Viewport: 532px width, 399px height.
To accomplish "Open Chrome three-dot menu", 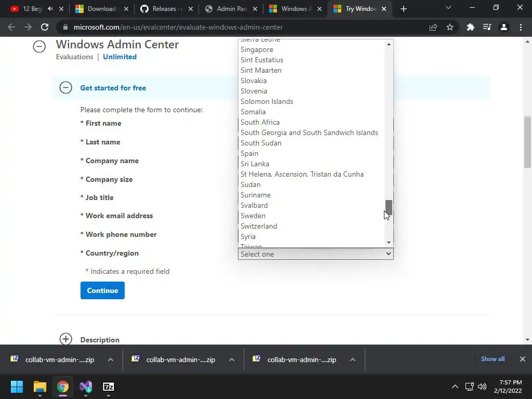I will pos(521,27).
